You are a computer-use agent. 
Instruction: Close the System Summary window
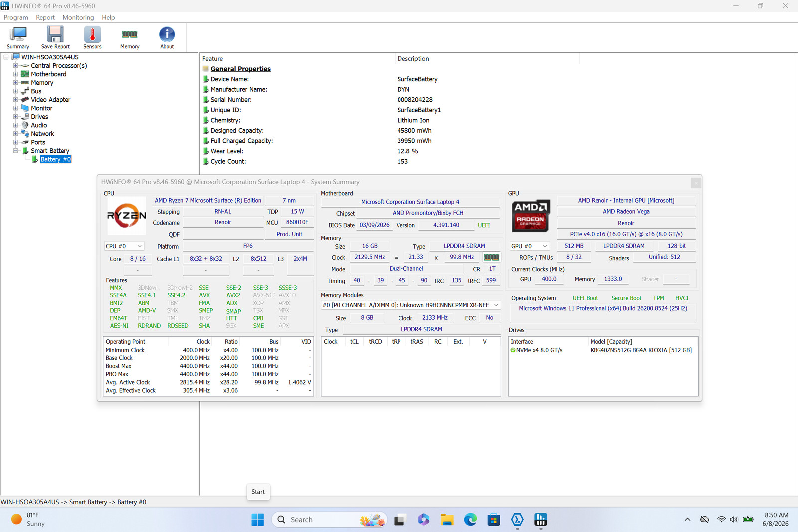point(696,183)
